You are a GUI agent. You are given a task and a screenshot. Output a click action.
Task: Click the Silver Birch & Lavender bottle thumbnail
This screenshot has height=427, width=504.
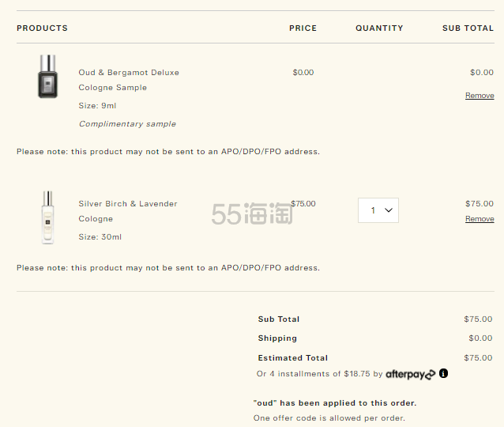click(47, 217)
